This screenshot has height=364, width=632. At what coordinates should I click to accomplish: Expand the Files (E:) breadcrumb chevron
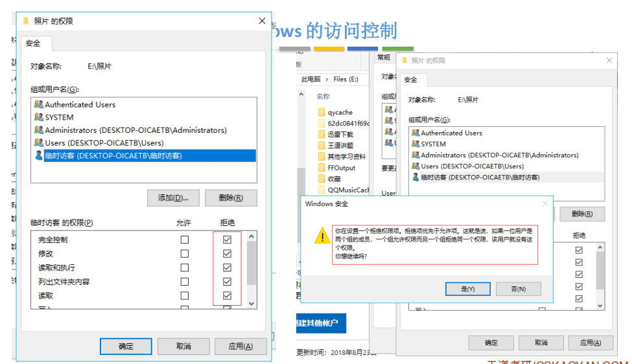(x=327, y=79)
